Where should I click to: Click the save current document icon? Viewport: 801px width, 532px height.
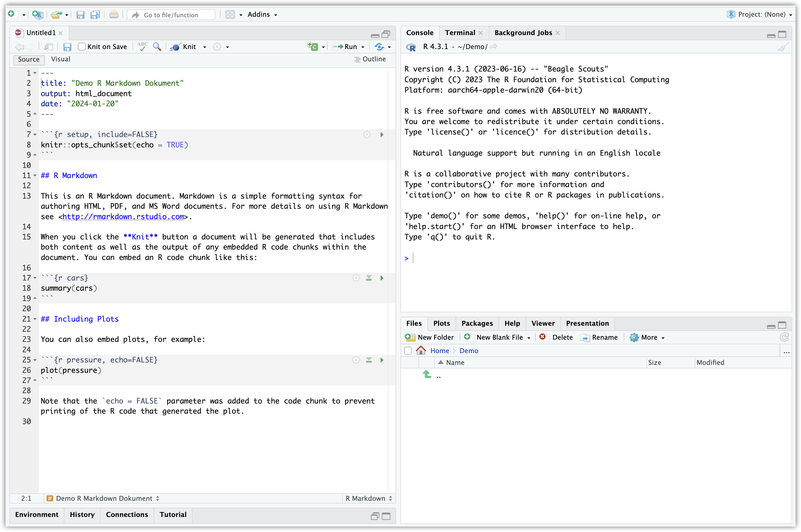(67, 47)
